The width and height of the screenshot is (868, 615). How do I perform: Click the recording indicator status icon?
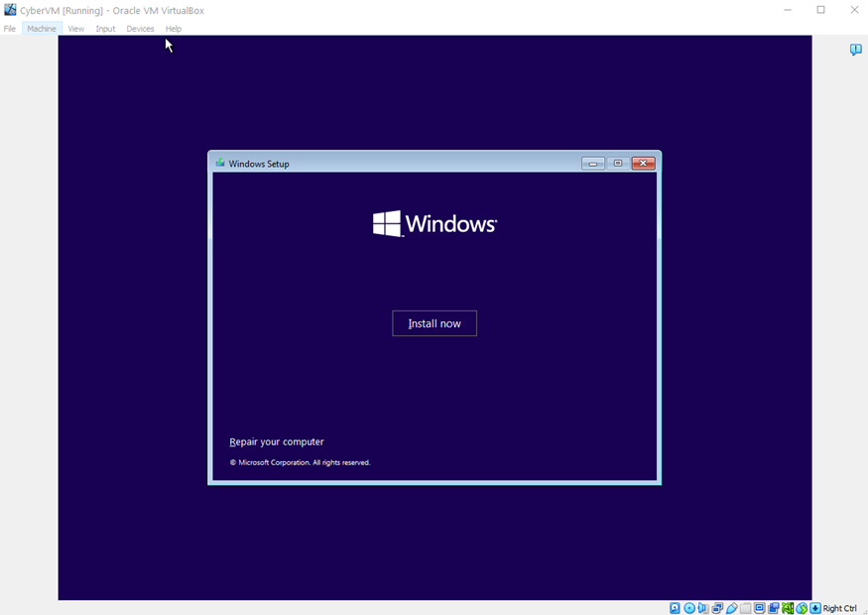coord(774,608)
